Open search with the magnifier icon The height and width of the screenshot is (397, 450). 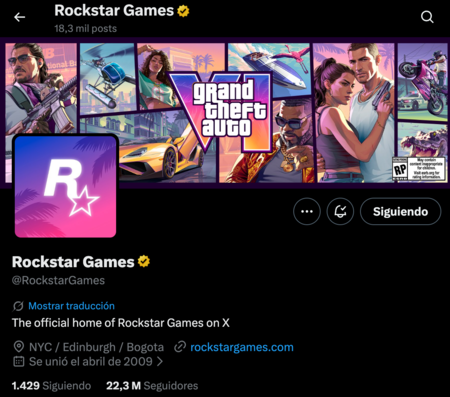point(427,17)
